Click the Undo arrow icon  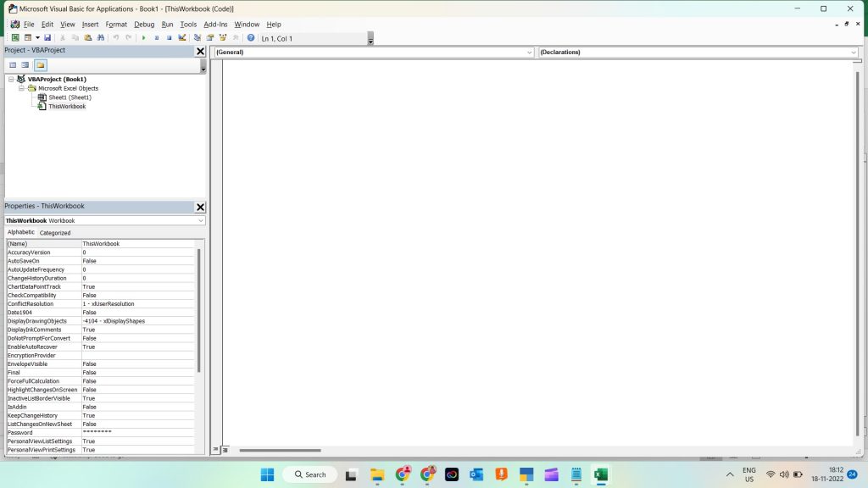116,37
